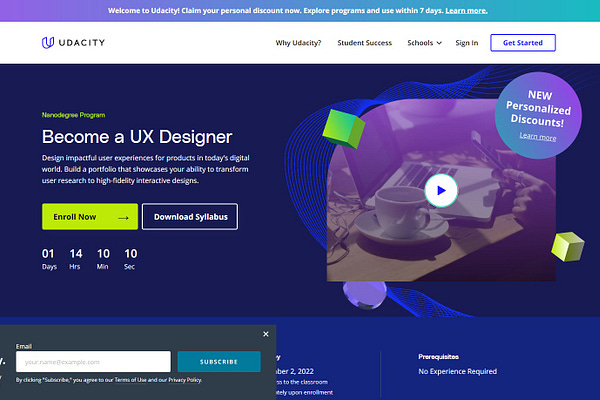The width and height of the screenshot is (600, 400).
Task: Expand the Schools dropdown menu
Action: (424, 43)
